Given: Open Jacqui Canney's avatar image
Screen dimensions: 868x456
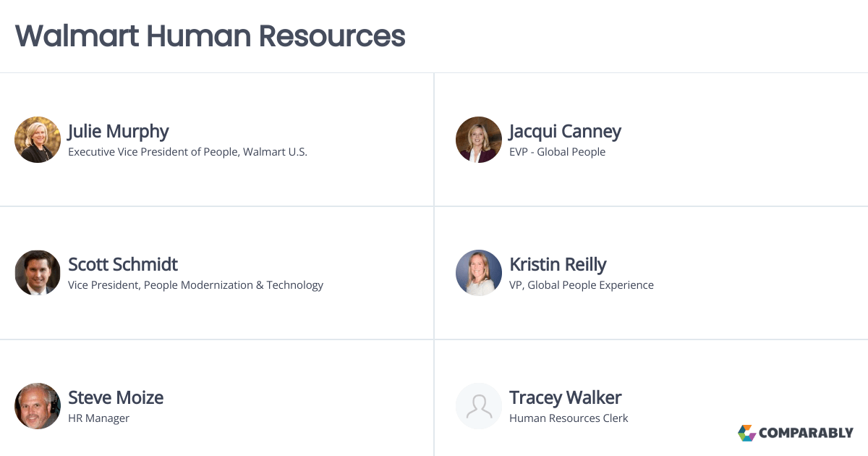Looking at the screenshot, I should 479,140.
